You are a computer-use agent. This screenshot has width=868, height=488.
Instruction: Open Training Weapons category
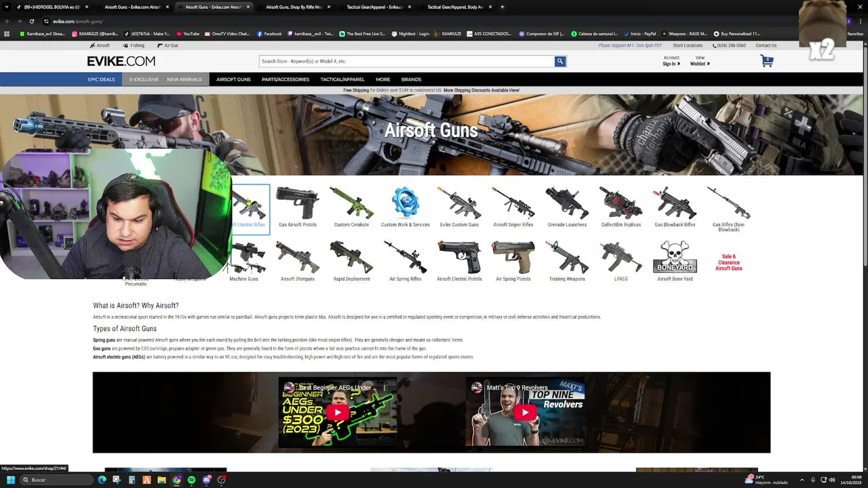[567, 261]
